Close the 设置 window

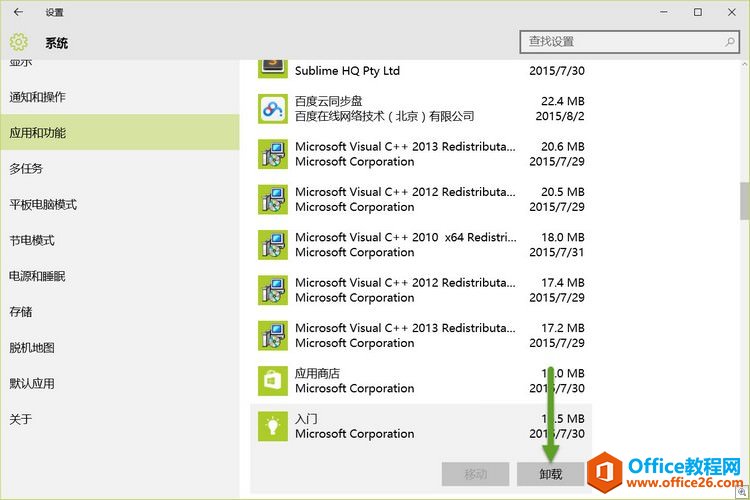(732, 12)
